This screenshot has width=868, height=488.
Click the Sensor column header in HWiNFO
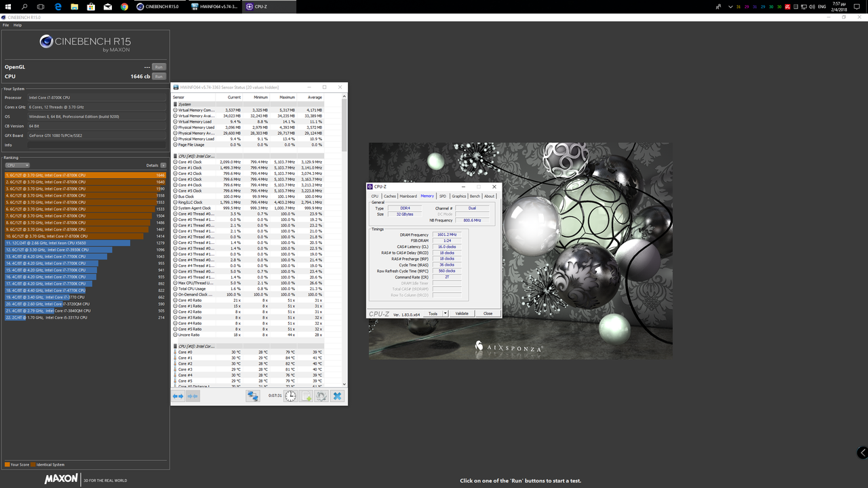193,97
